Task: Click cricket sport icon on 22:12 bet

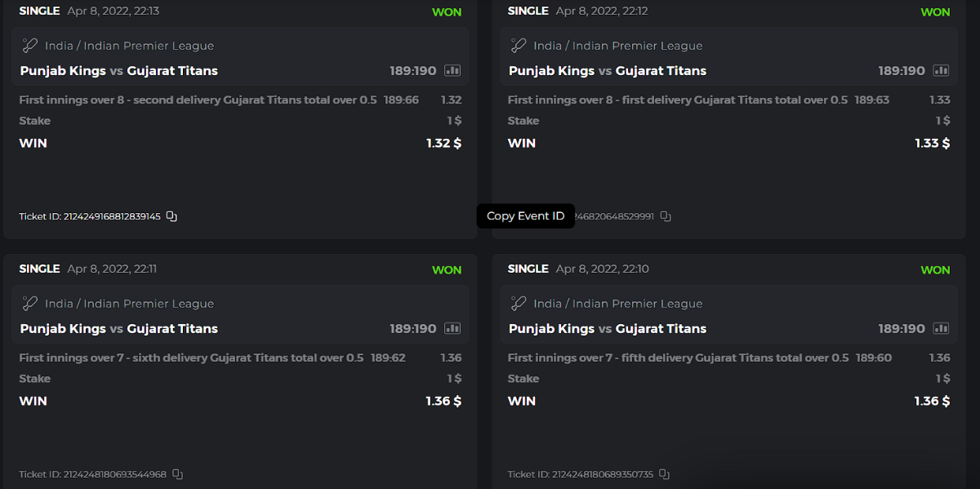Action: (519, 46)
